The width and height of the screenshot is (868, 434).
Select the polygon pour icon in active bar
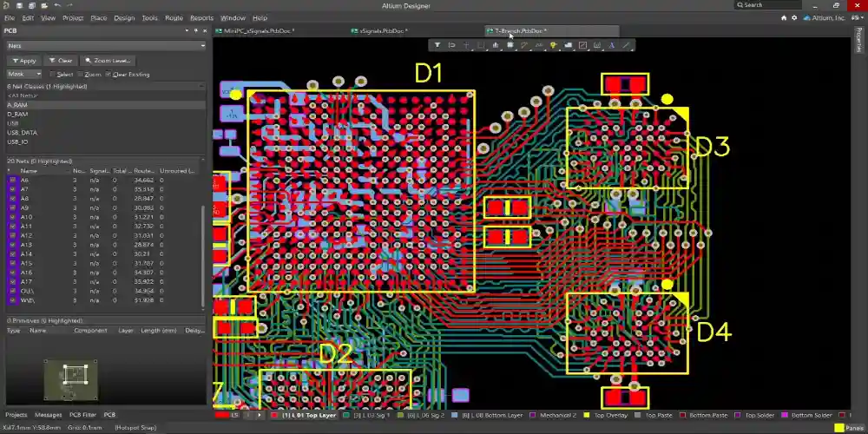[x=568, y=45]
